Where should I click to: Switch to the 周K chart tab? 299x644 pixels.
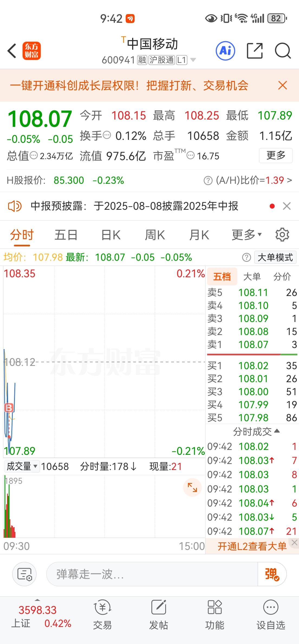click(x=155, y=235)
